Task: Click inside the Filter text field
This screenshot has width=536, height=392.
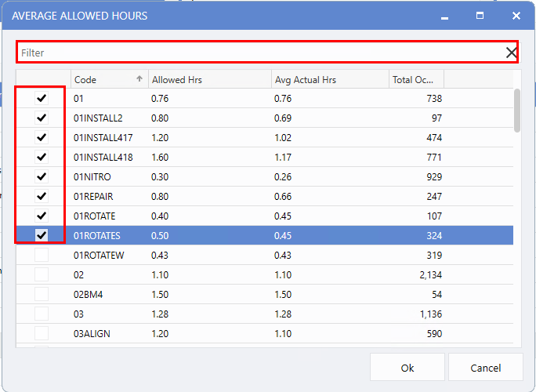Action: click(x=259, y=53)
